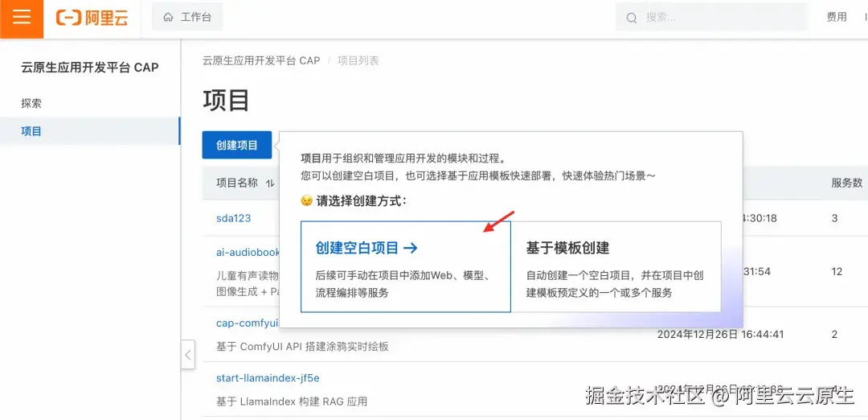Click the date 2024年12月26日 16:44:41
This screenshot has height=420, width=868.
point(720,334)
